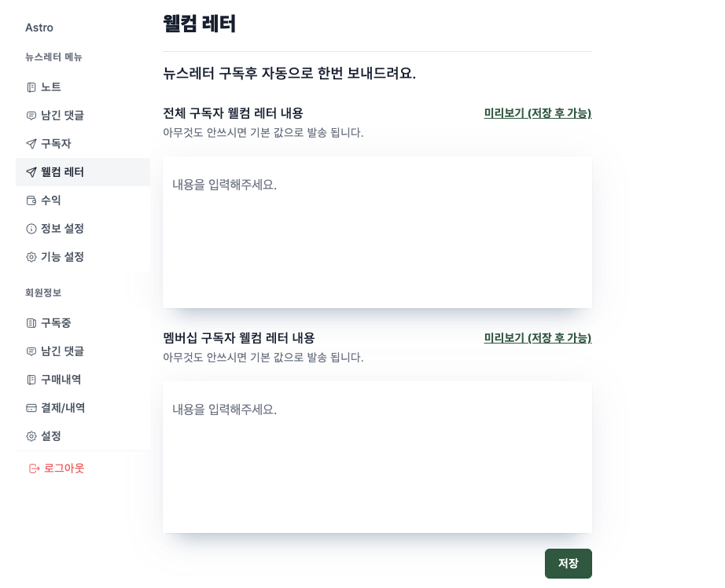Open 미리보기 link for 전체 구독자 letter

tap(538, 113)
